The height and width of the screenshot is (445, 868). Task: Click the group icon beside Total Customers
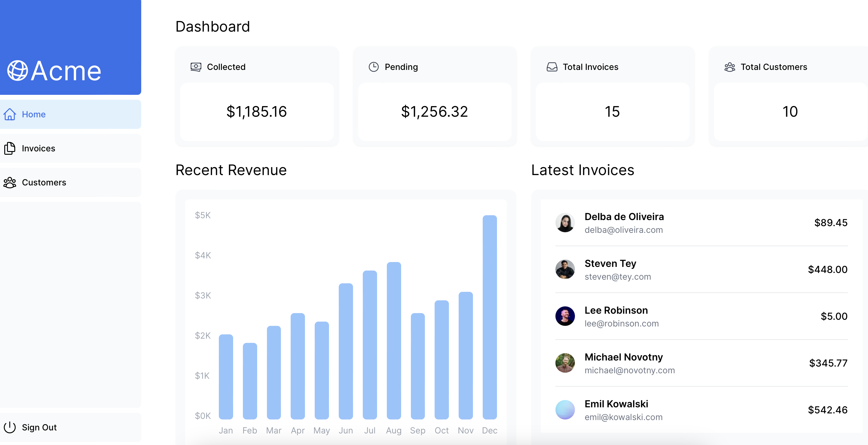pos(730,67)
